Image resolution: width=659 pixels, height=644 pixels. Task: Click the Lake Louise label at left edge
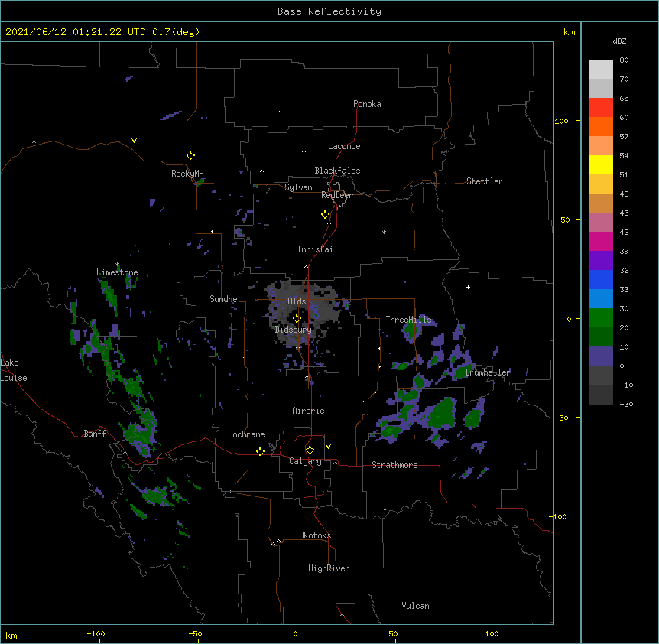click(x=14, y=370)
